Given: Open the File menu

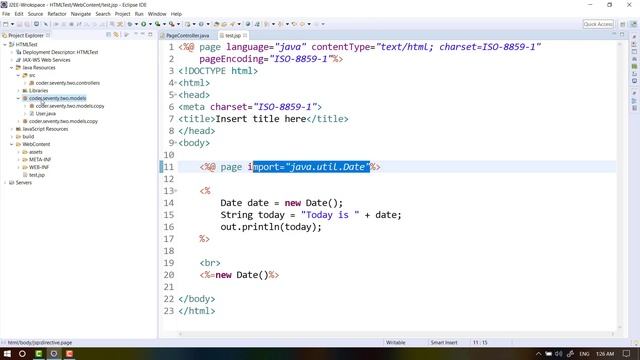Looking at the screenshot, I should coord(6,14).
